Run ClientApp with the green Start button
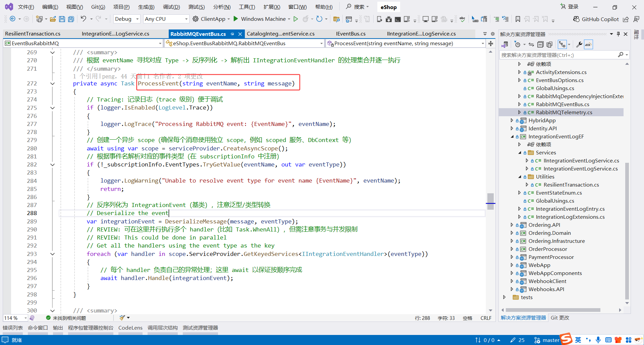This screenshot has width=644, height=345. 236,19
